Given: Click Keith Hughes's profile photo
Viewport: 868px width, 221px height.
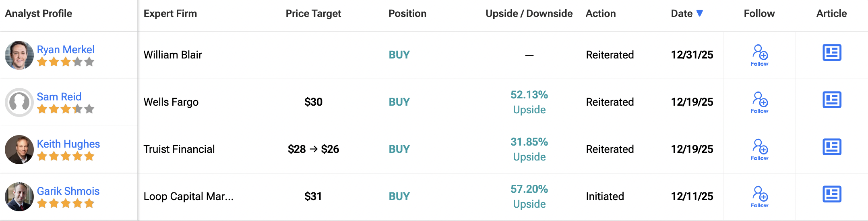Looking at the screenshot, I should [x=19, y=150].
